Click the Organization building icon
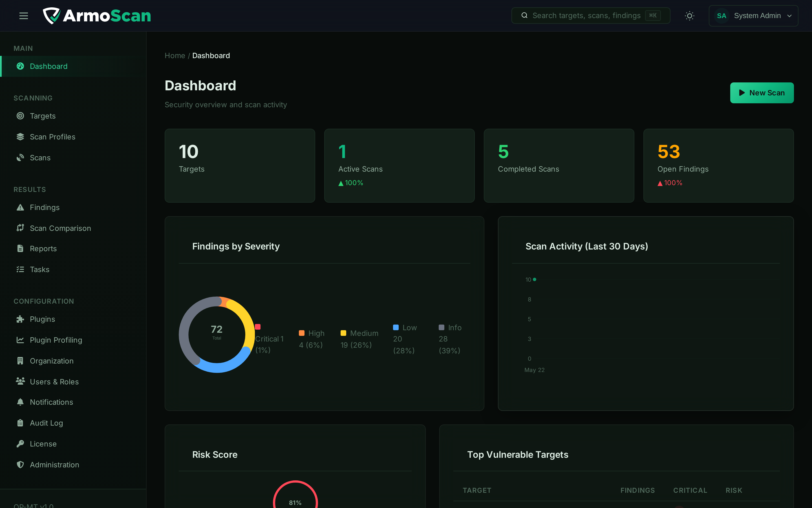 click(21, 361)
